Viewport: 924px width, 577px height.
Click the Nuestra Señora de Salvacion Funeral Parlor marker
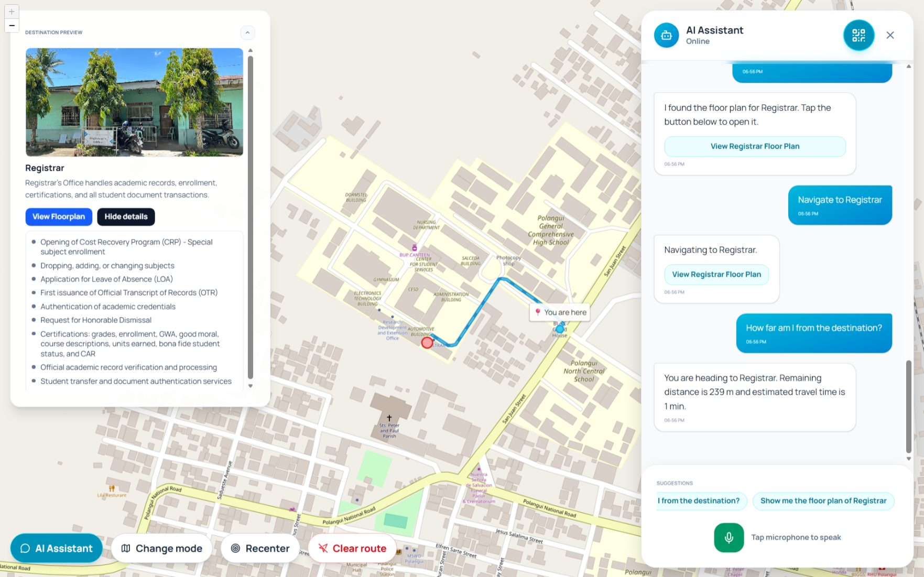(x=479, y=469)
